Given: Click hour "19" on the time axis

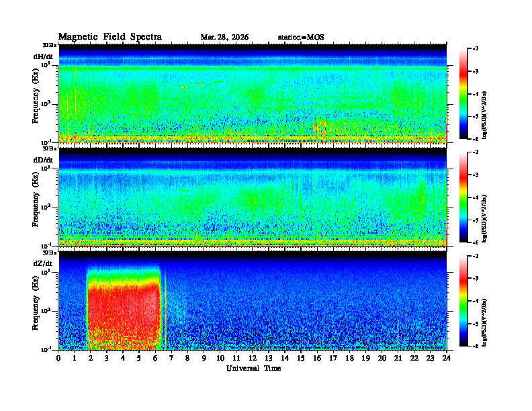Looking at the screenshot, I should pyautogui.click(x=365, y=358).
